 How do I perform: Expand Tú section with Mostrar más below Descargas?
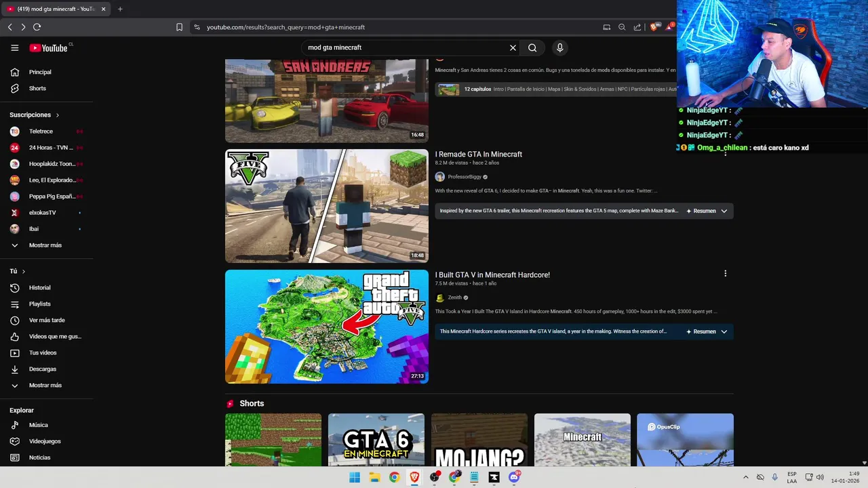click(x=46, y=385)
